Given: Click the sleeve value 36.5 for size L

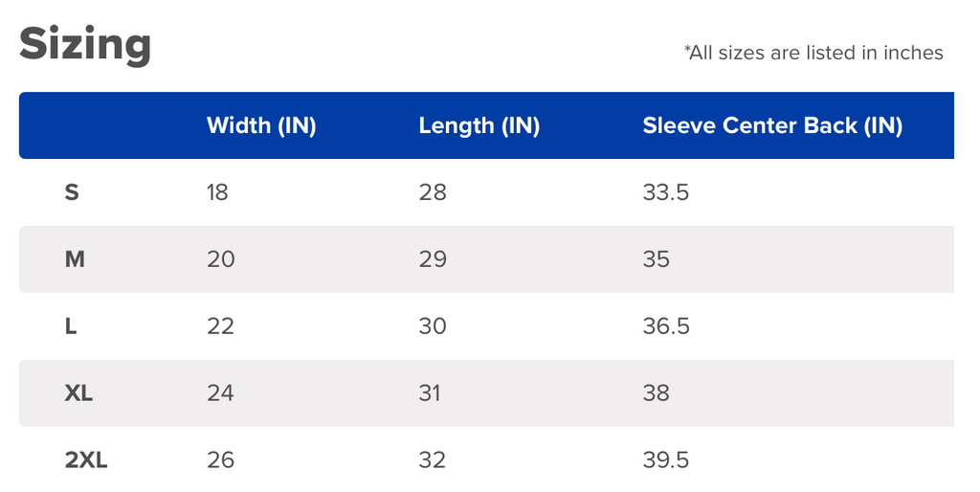Looking at the screenshot, I should 666,326.
